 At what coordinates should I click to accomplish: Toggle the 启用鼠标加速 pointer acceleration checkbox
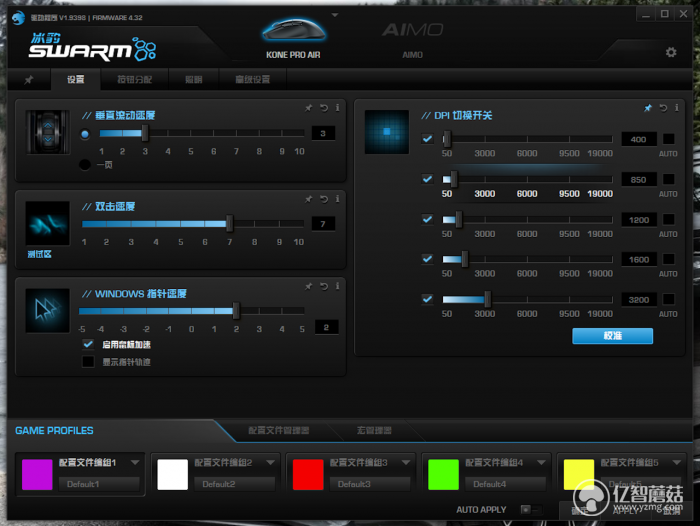[x=88, y=344]
